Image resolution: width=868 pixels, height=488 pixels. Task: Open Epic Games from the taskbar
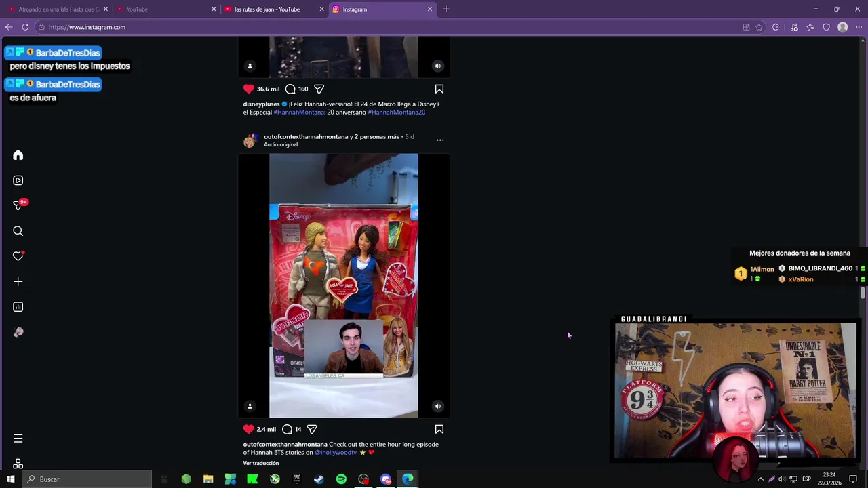click(x=297, y=479)
